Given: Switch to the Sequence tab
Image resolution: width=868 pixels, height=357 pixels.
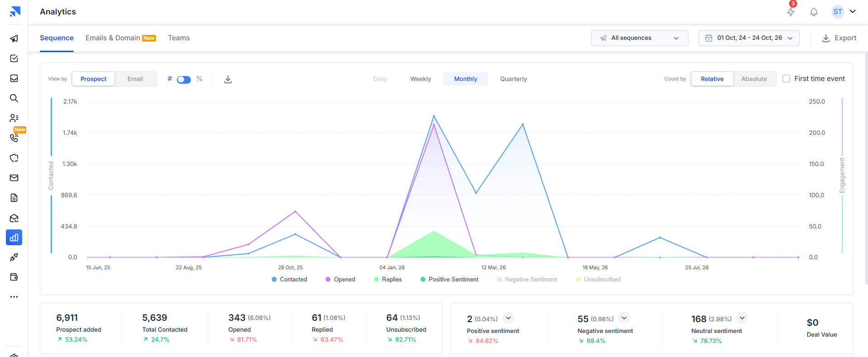Looking at the screenshot, I should (x=57, y=38).
